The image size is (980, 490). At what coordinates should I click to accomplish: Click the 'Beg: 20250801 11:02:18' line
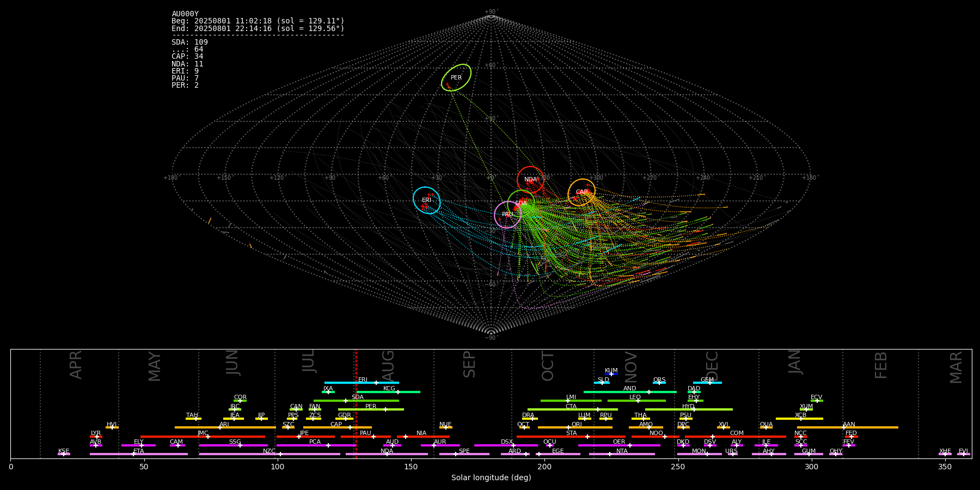[258, 21]
